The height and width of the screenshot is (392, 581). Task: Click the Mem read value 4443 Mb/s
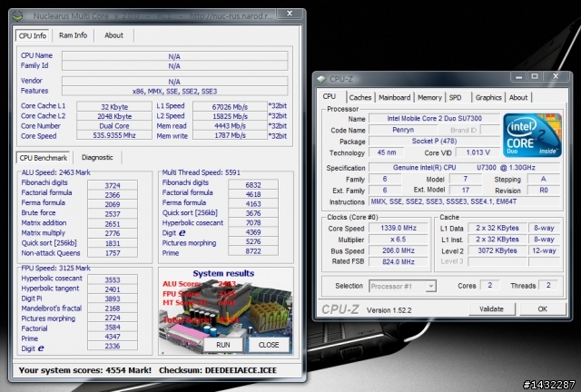(230, 126)
